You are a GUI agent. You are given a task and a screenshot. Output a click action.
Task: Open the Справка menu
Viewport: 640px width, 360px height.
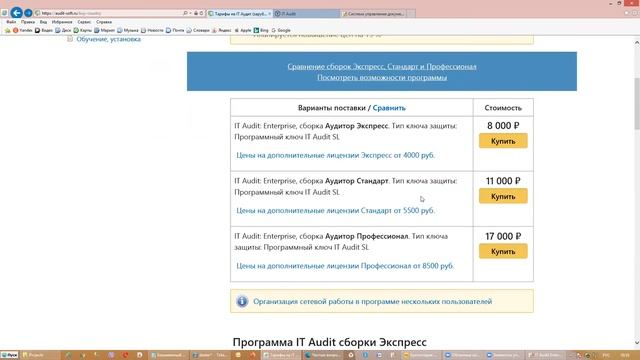(104, 22)
